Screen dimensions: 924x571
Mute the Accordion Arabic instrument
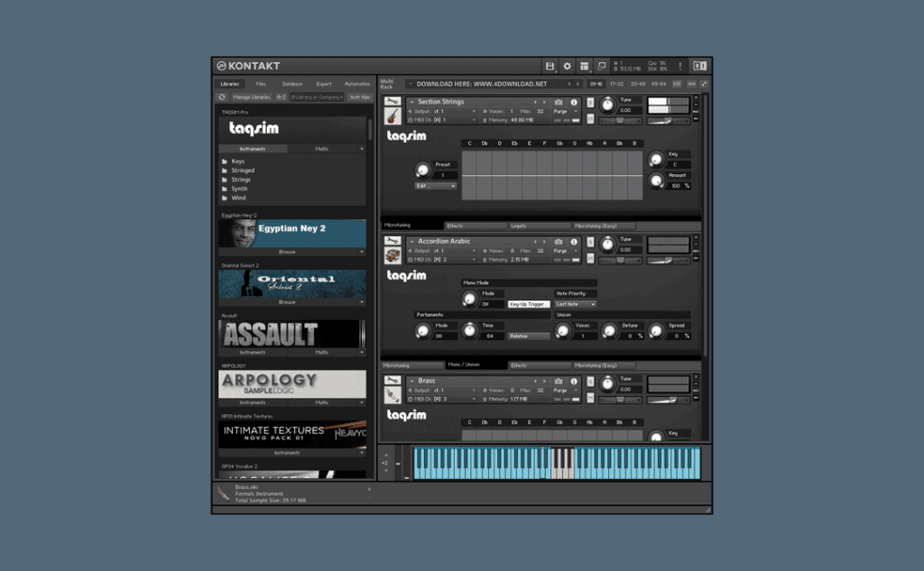pos(590,258)
